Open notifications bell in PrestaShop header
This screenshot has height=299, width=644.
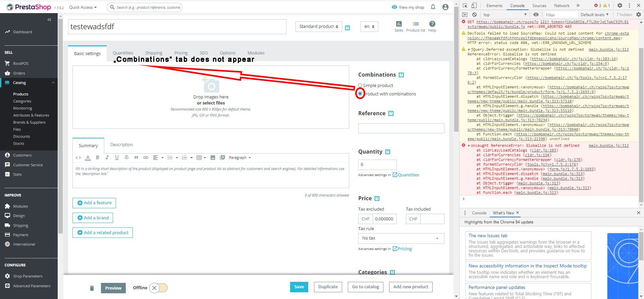pos(433,7)
